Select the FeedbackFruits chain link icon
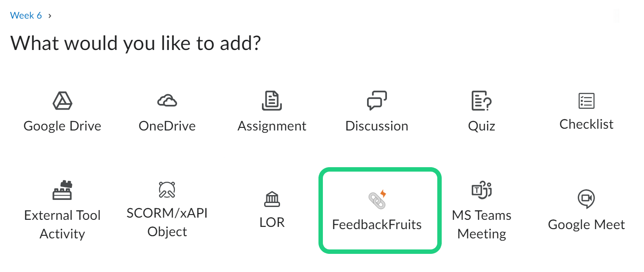The width and height of the screenshot is (644, 272). click(x=377, y=200)
